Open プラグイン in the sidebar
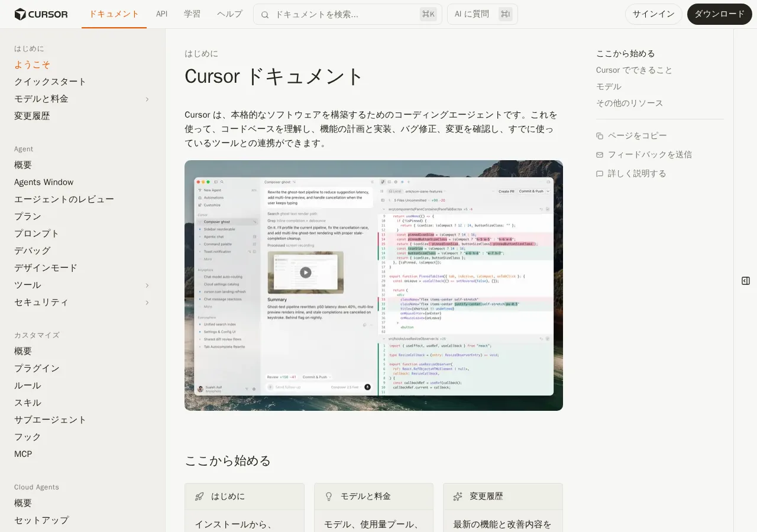Viewport: 757px width, 532px height. coord(37,369)
